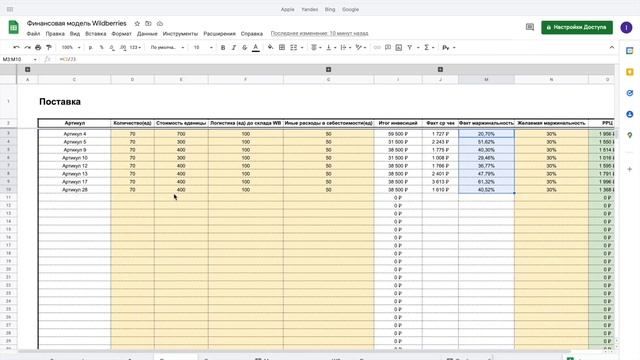This screenshot has height=360, width=640.
Task: Open the number format 123 dropdown
Action: click(x=135, y=47)
